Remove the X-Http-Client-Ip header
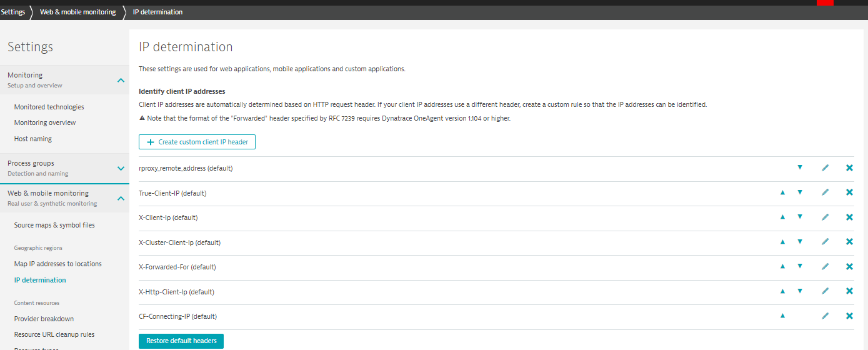Viewport: 868px width, 350px height. click(x=849, y=291)
